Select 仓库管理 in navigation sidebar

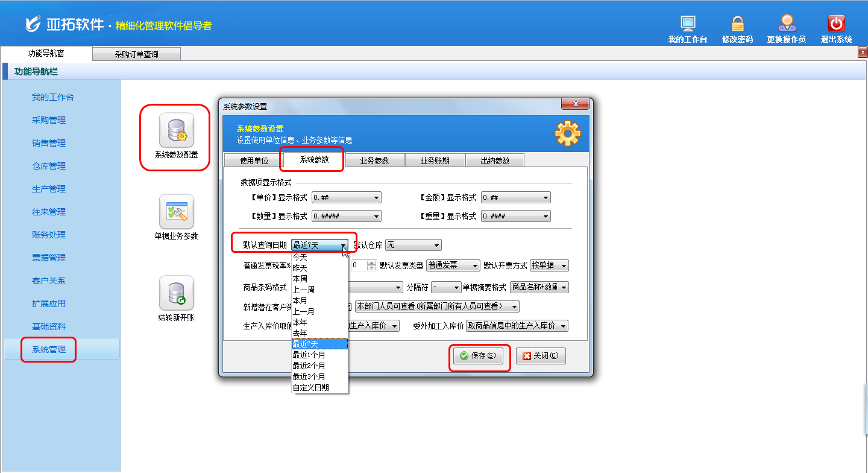(x=49, y=166)
